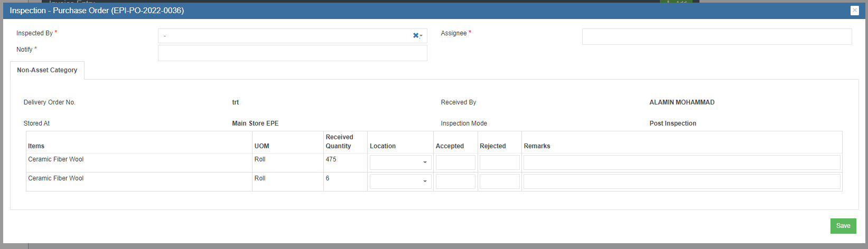868x249 pixels.
Task: Expand Location dropdown for the 6 quantity row
Action: 400,181
